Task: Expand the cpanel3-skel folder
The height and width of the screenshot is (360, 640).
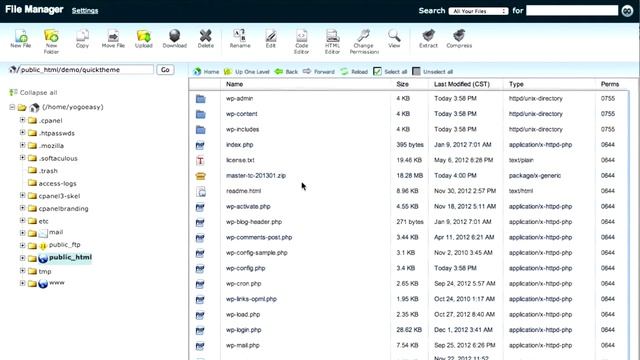Action: point(22,196)
